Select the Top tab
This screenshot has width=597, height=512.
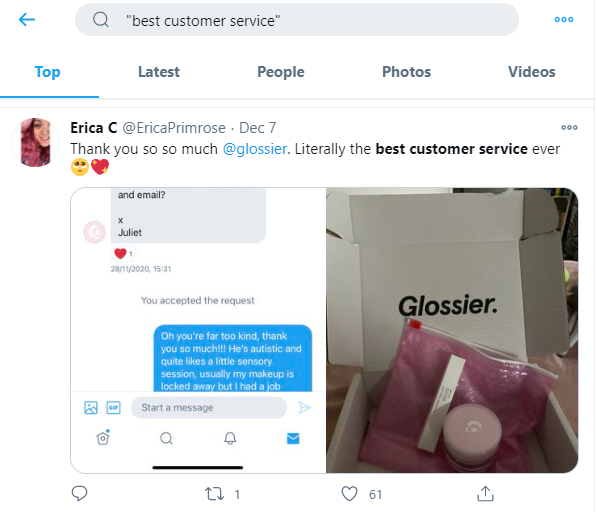coord(48,72)
